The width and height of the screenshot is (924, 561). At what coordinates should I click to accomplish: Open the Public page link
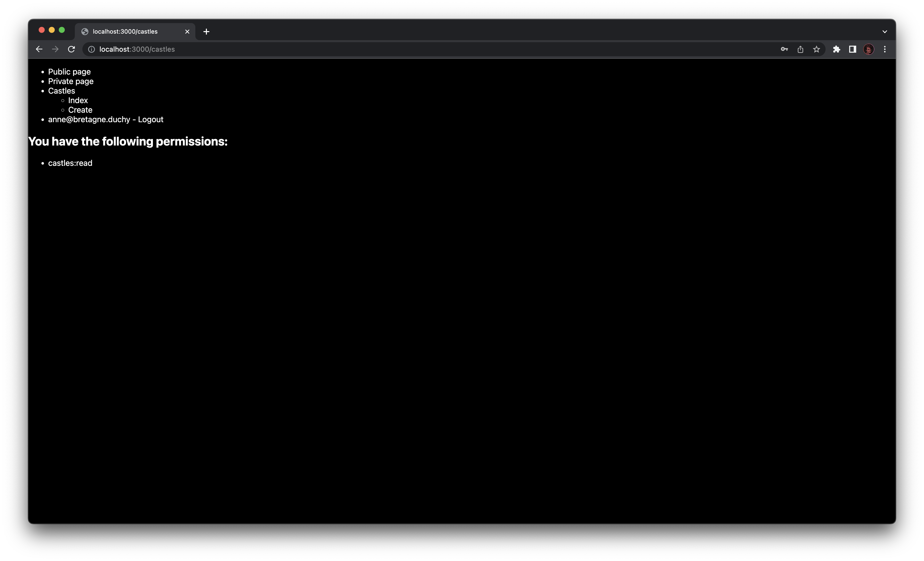click(69, 72)
